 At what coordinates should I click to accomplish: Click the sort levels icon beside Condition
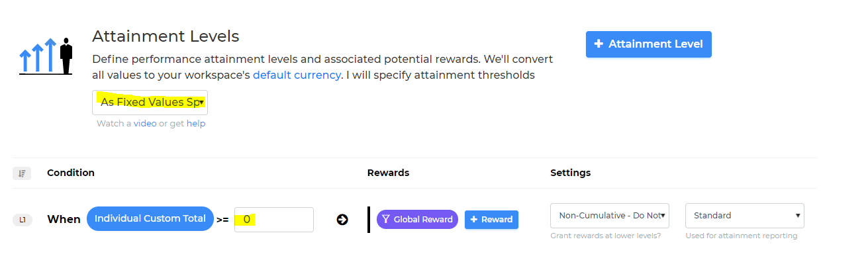(x=22, y=173)
